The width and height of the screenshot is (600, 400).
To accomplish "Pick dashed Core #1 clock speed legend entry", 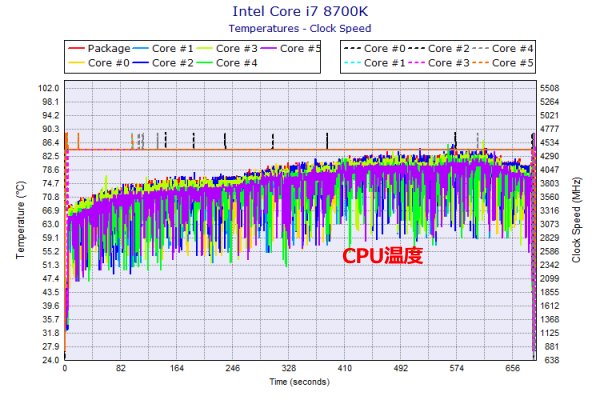I will [375, 63].
